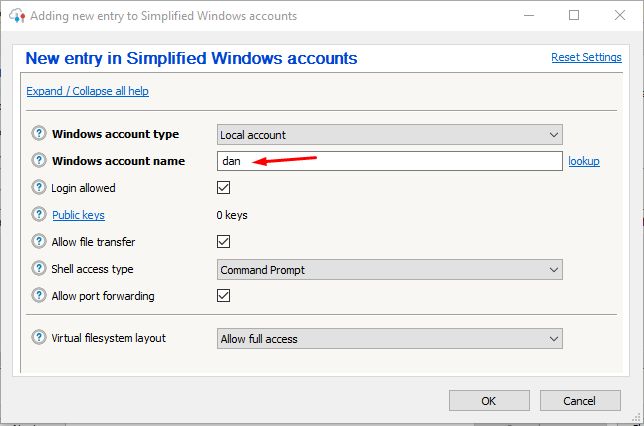Click 'New entry in Simplified Windows accounts' heading

pos(191,58)
